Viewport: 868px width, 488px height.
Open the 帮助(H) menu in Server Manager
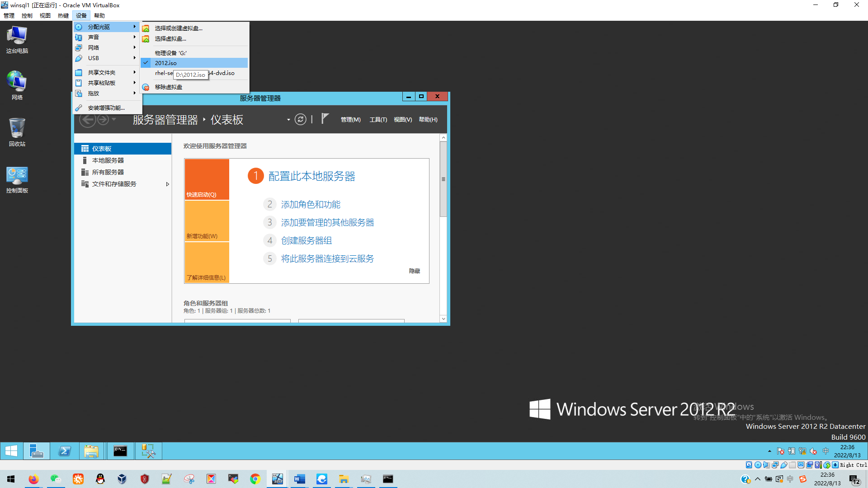pyautogui.click(x=428, y=120)
